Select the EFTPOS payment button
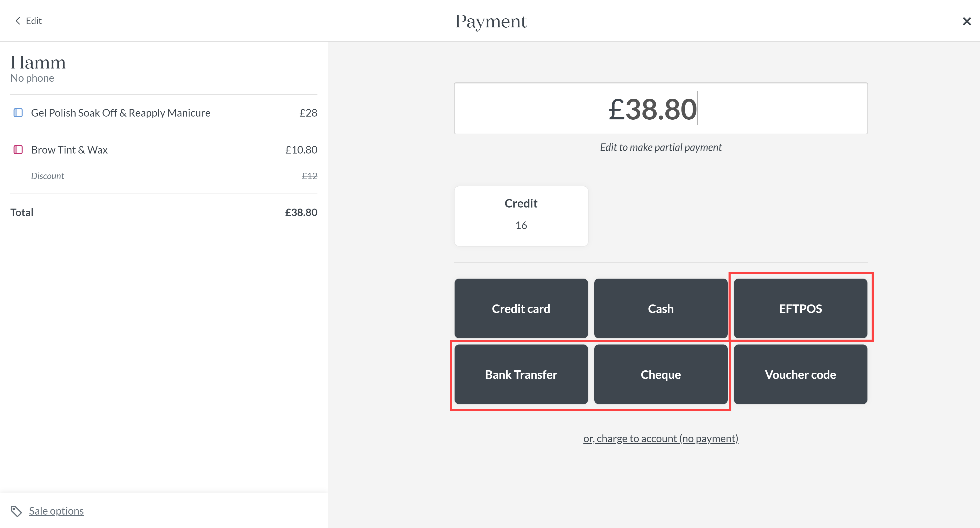The width and height of the screenshot is (980, 528). point(800,308)
